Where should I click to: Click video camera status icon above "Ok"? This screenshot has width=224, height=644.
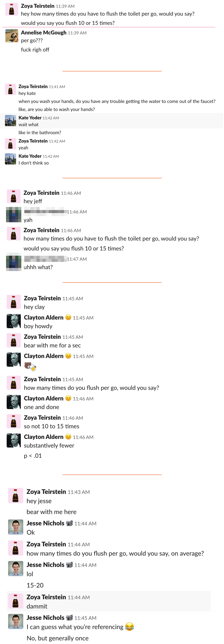click(x=69, y=523)
